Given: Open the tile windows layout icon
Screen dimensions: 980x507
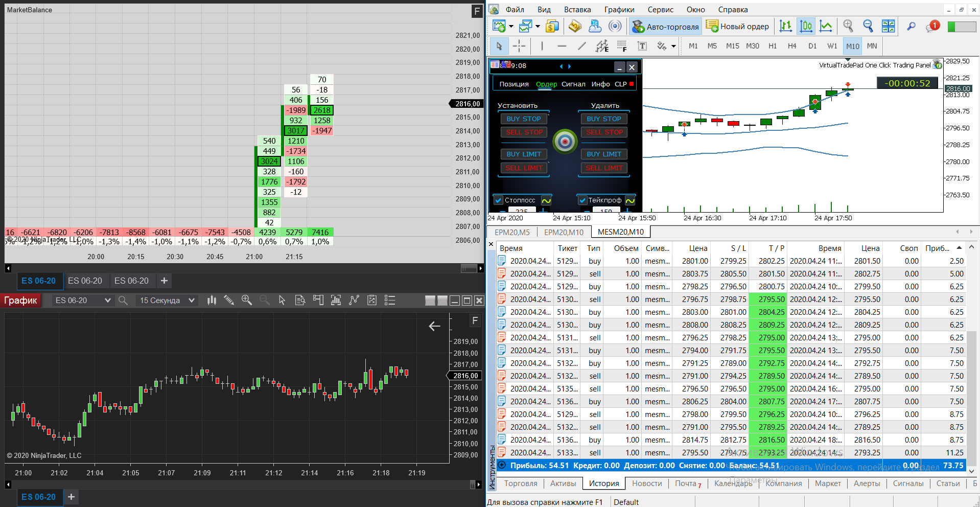Looking at the screenshot, I should [889, 26].
